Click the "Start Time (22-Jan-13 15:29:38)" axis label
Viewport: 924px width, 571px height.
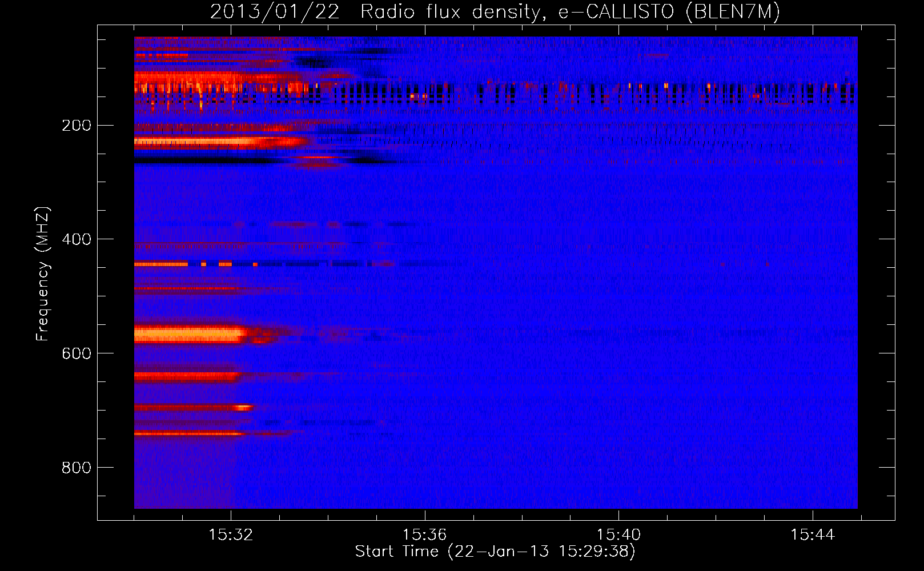coord(495,552)
